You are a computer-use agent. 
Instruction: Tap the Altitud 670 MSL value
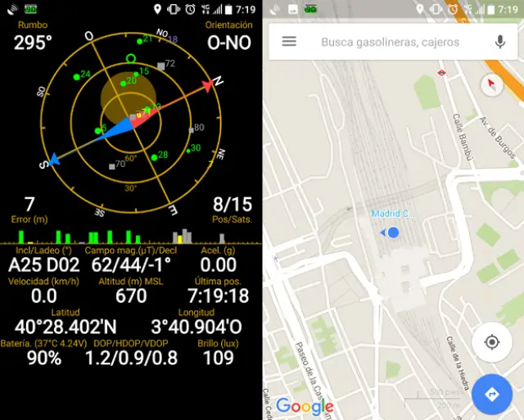(131, 296)
